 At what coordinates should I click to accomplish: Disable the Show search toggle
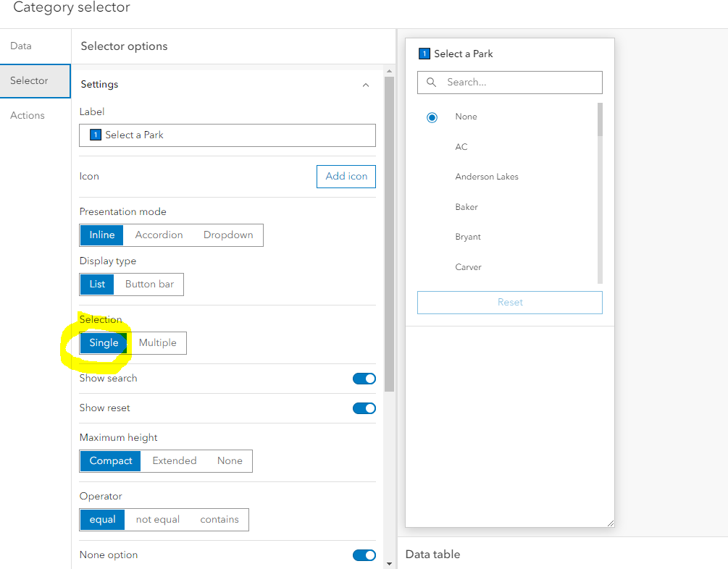pos(364,378)
